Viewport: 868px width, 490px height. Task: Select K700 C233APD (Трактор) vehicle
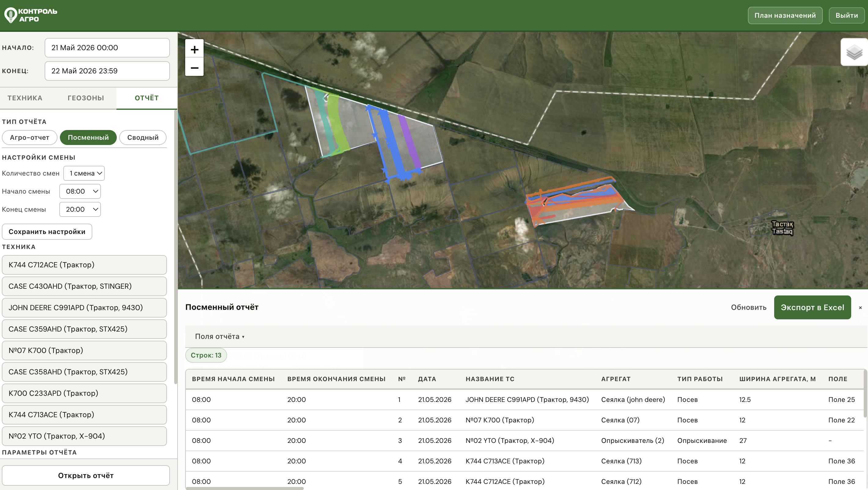coord(84,393)
